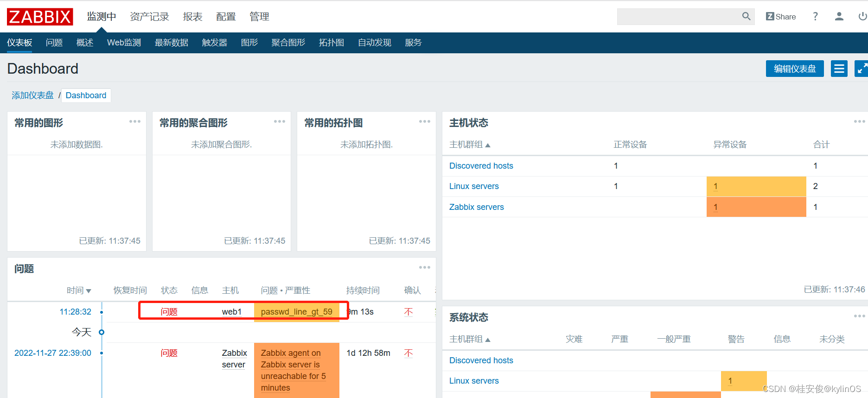Open 问题 widget options menu
This screenshot has height=398, width=868.
pos(425,267)
